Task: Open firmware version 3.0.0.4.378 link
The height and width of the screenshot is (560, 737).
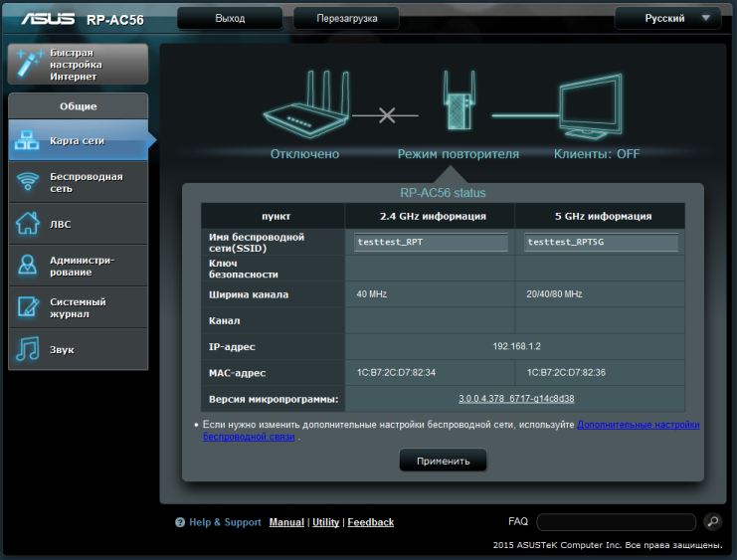Action: [516, 399]
